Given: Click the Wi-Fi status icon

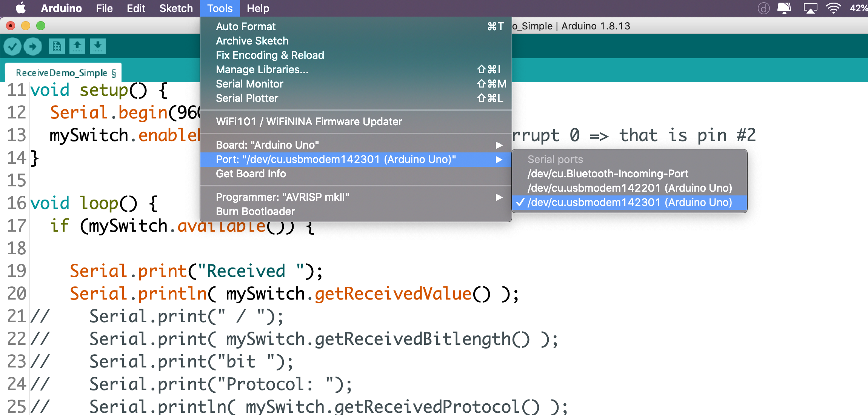Looking at the screenshot, I should click(833, 8).
